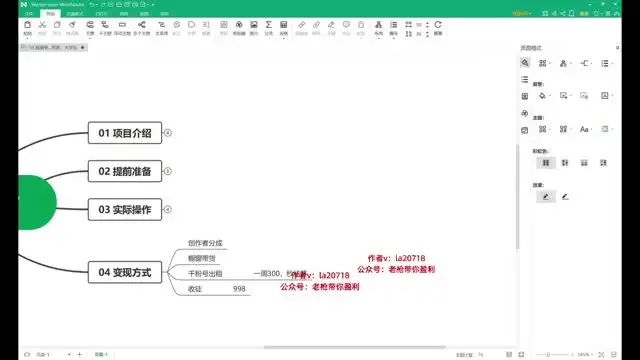Open the Numbering list icon in the ribbon
640x360 pixels.
coord(393,25)
